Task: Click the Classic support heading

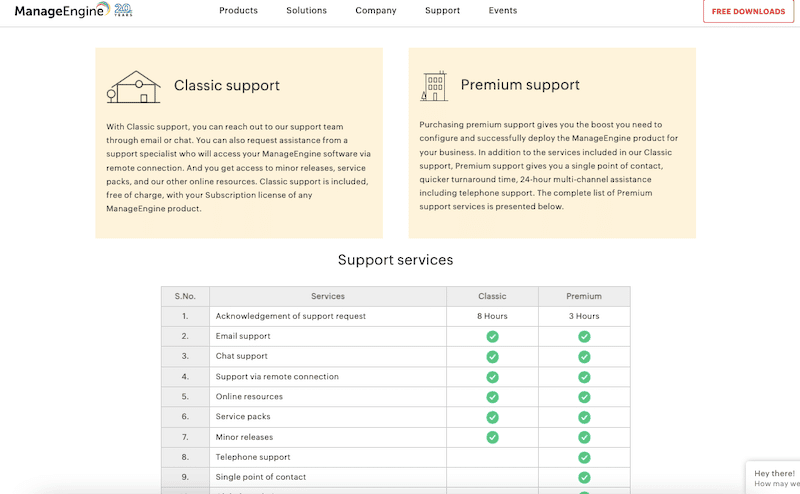Action: tap(227, 85)
